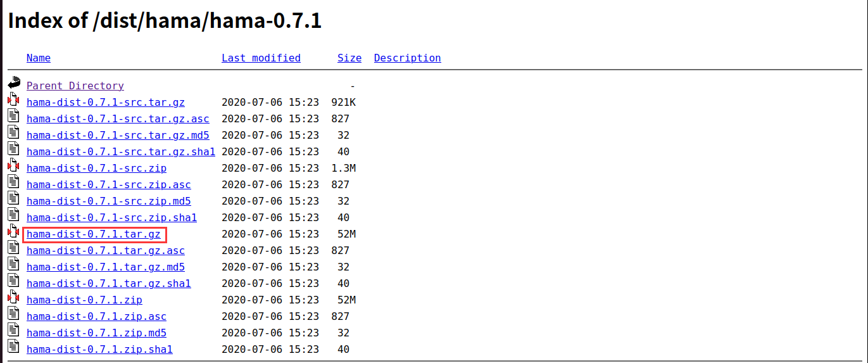This screenshot has width=868, height=363.
Task: Open hama-dist-0.7.1.tar.gz.sha1 checksum link
Action: point(109,283)
